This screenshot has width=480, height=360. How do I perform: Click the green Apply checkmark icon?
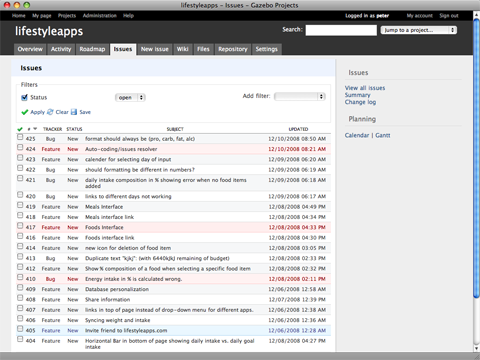click(x=24, y=112)
